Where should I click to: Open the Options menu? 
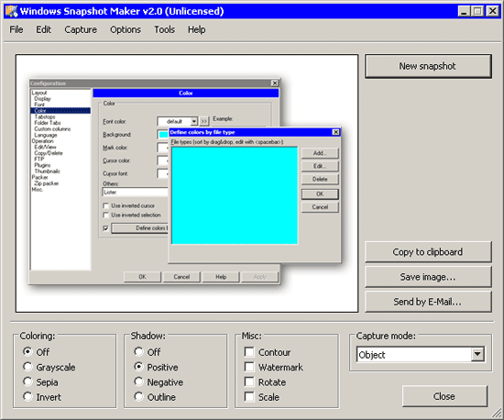click(126, 29)
